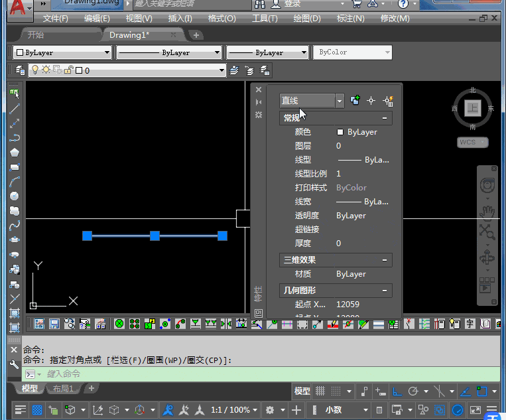Open annotation scale 1:1 / 100% dropdown
The width and height of the screenshot is (506, 420).
click(x=234, y=410)
